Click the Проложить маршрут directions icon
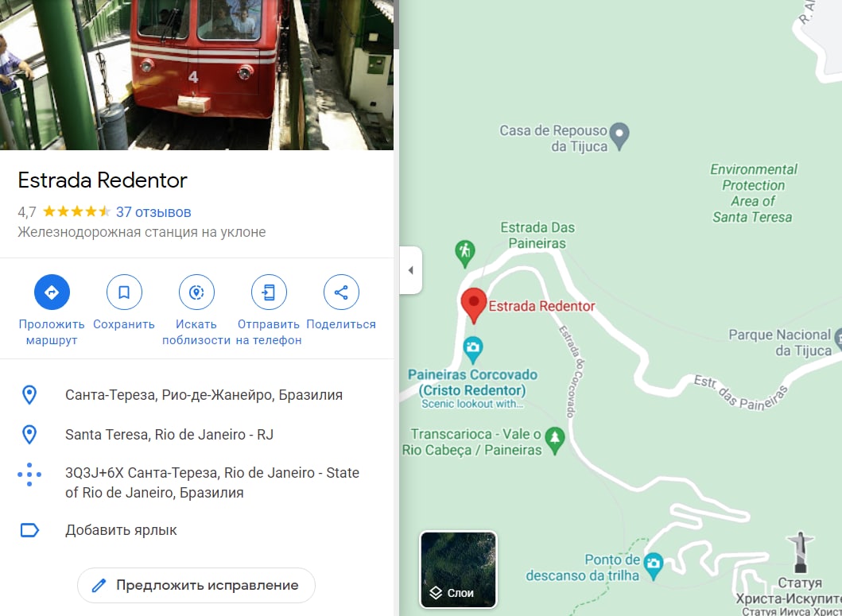The width and height of the screenshot is (842, 616). click(x=52, y=293)
